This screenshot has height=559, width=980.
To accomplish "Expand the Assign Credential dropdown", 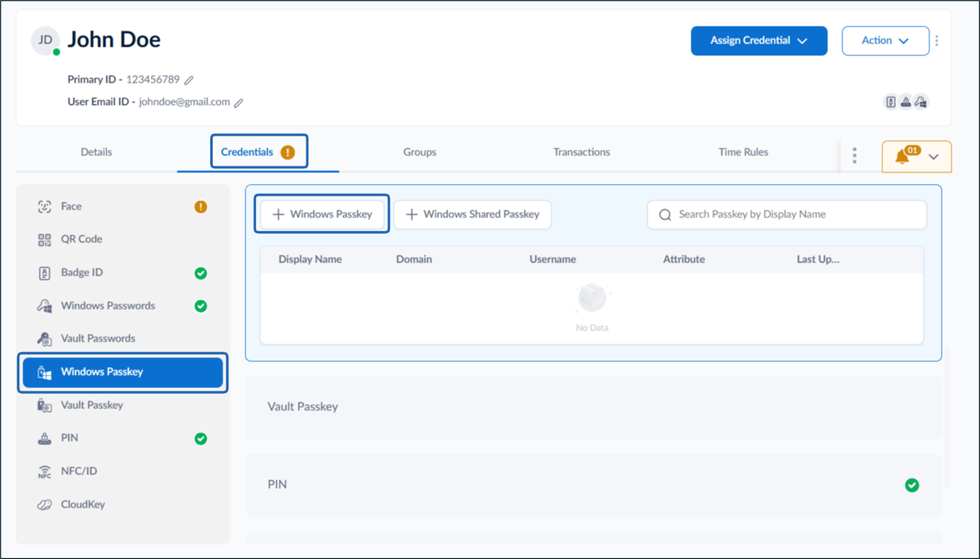I will [759, 41].
